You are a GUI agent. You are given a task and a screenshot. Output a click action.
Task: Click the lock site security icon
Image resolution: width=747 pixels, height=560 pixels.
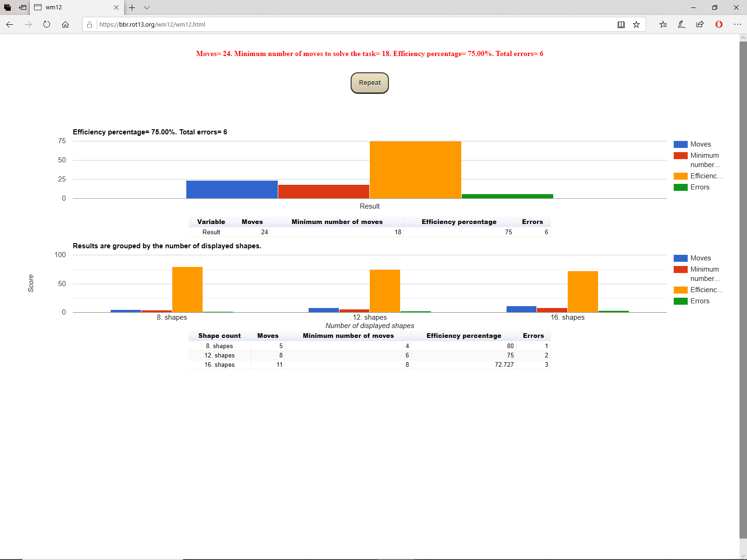[x=90, y=24]
